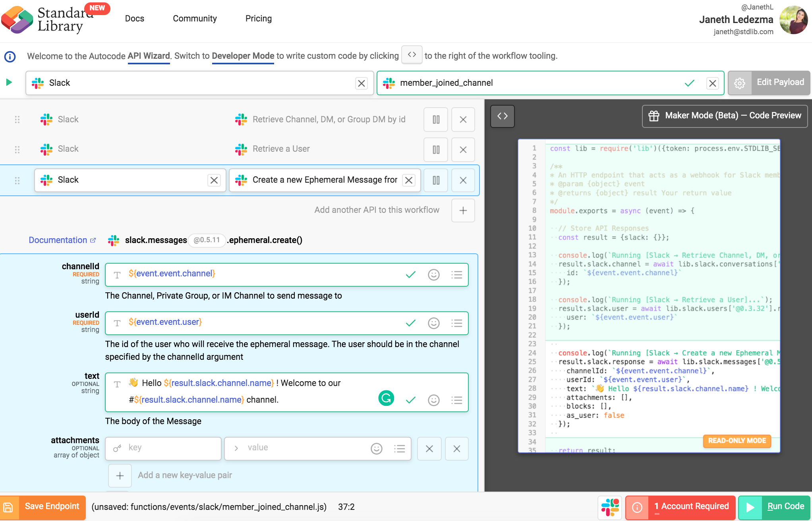
Task: Clear the Create a new Ephemeral Message field
Action: point(409,180)
